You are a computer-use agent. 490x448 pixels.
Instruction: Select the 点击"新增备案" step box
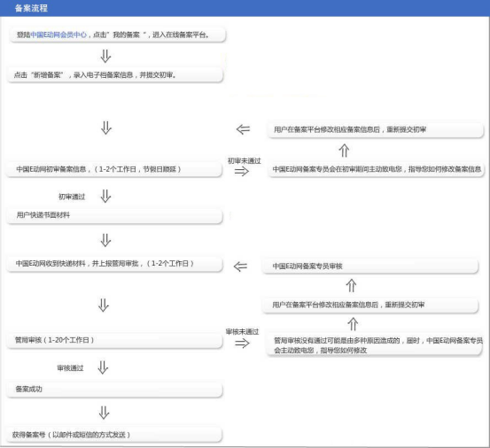click(115, 75)
